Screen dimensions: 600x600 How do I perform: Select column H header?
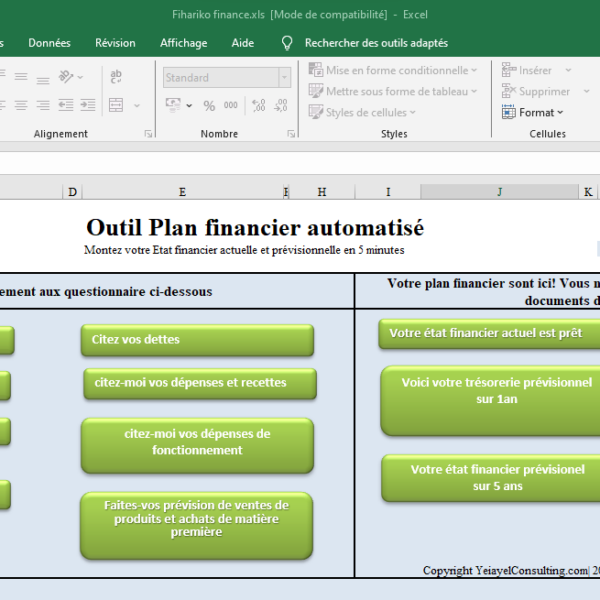point(322,192)
